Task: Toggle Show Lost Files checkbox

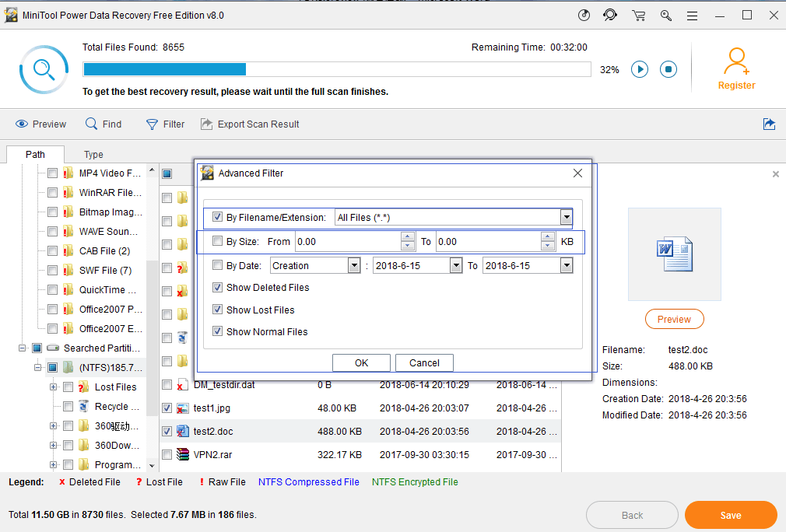Action: point(217,309)
